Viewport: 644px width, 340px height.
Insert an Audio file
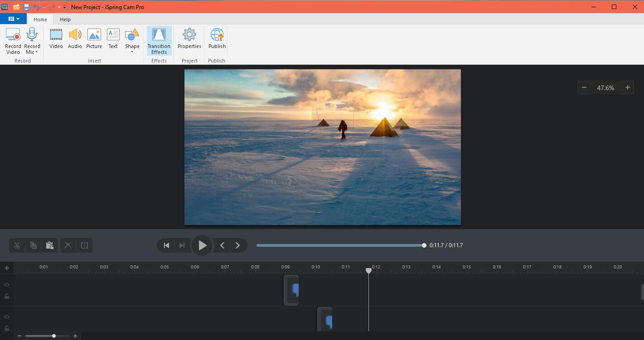(75, 38)
